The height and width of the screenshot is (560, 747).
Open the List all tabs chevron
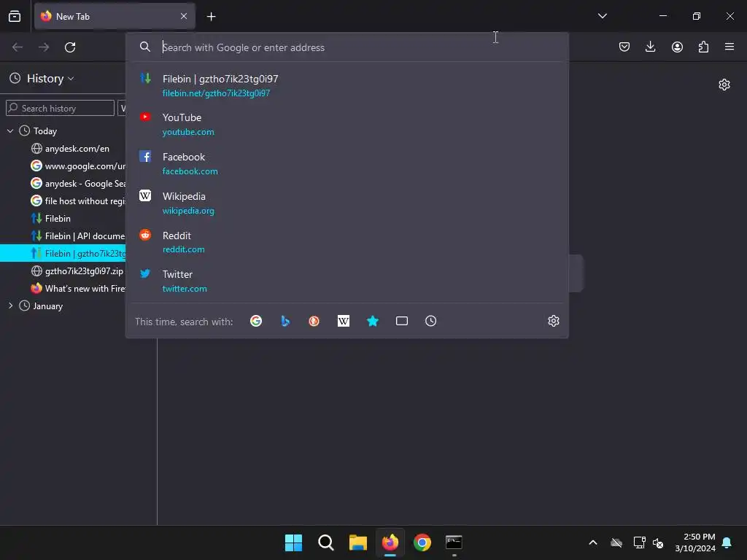(x=603, y=16)
